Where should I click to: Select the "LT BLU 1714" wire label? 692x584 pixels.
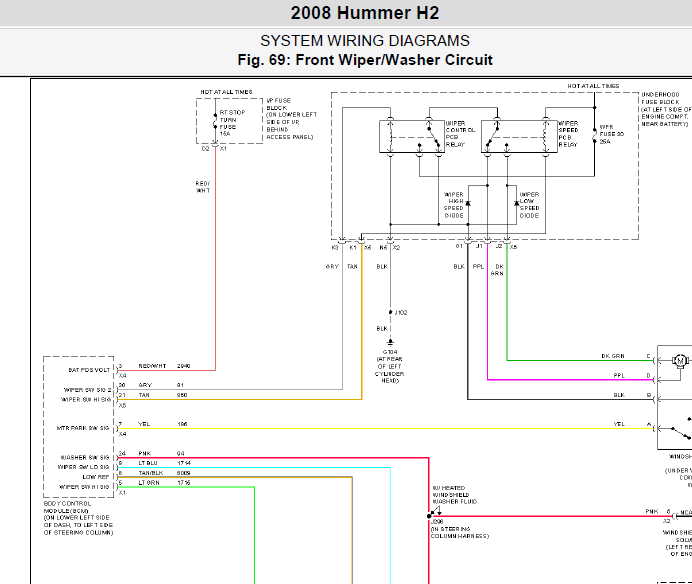[x=165, y=463]
